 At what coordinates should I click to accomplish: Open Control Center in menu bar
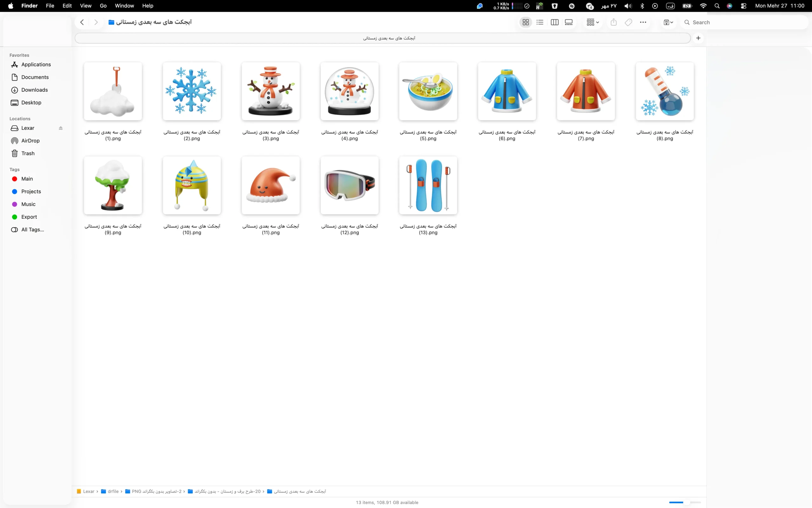(743, 6)
